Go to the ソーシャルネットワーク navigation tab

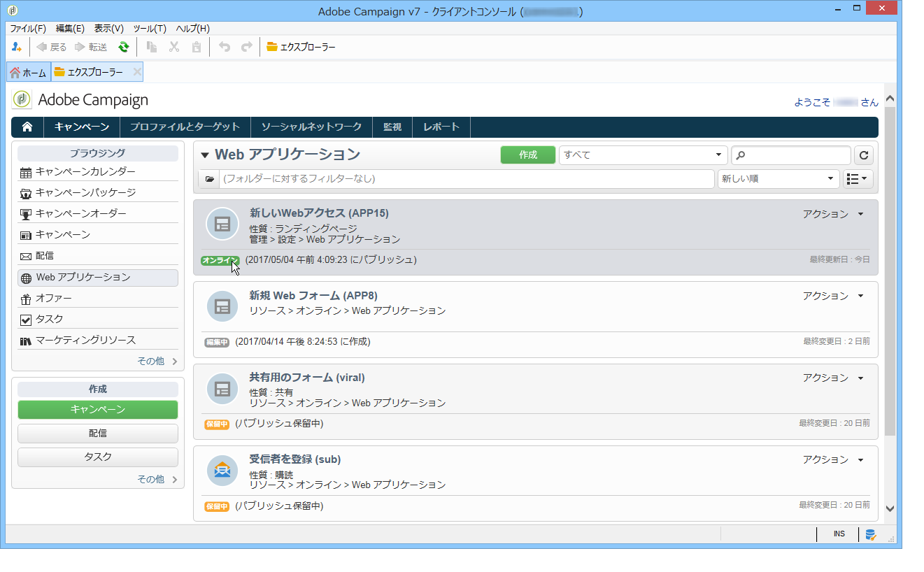[311, 127]
